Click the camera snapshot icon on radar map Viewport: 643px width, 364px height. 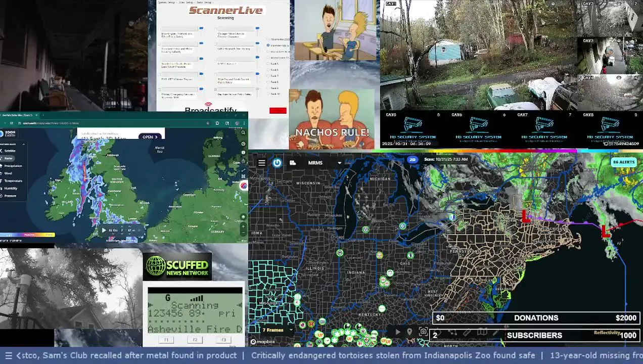tap(424, 332)
